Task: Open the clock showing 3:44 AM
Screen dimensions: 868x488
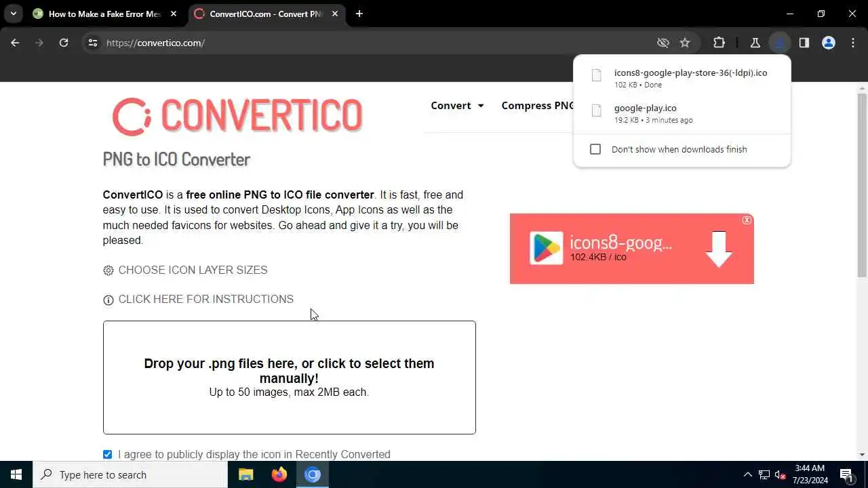Action: click(x=810, y=474)
